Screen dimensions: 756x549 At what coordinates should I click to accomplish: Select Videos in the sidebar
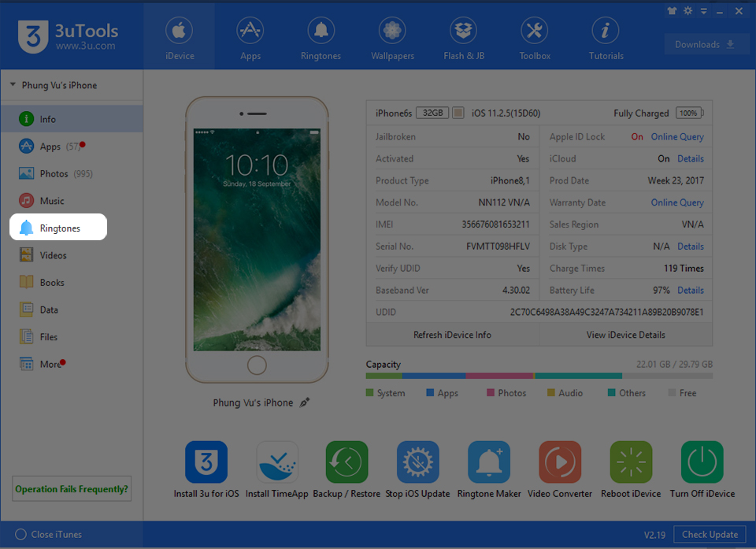pyautogui.click(x=72, y=255)
